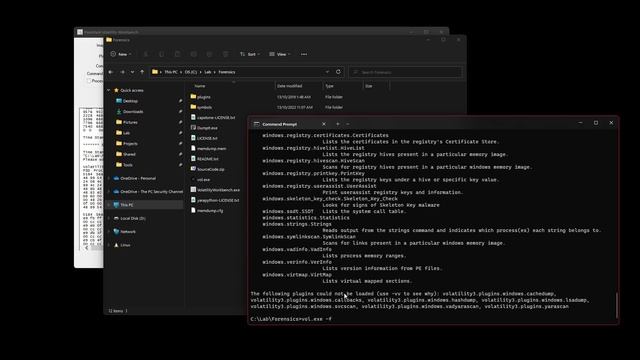Image resolution: width=640 pixels, height=360 pixels.
Task: Select OS (C:) in the address breadcrumb
Action: [191, 72]
